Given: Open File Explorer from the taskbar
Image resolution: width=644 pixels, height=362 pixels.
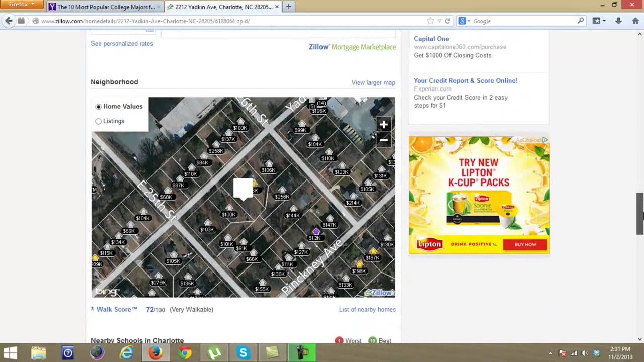Looking at the screenshot, I should 39,353.
